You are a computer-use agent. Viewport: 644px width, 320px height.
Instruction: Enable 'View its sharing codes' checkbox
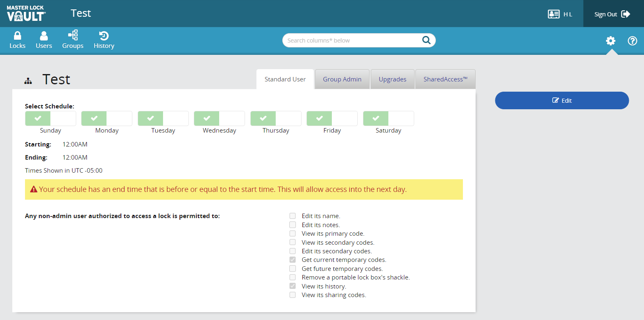293,295
